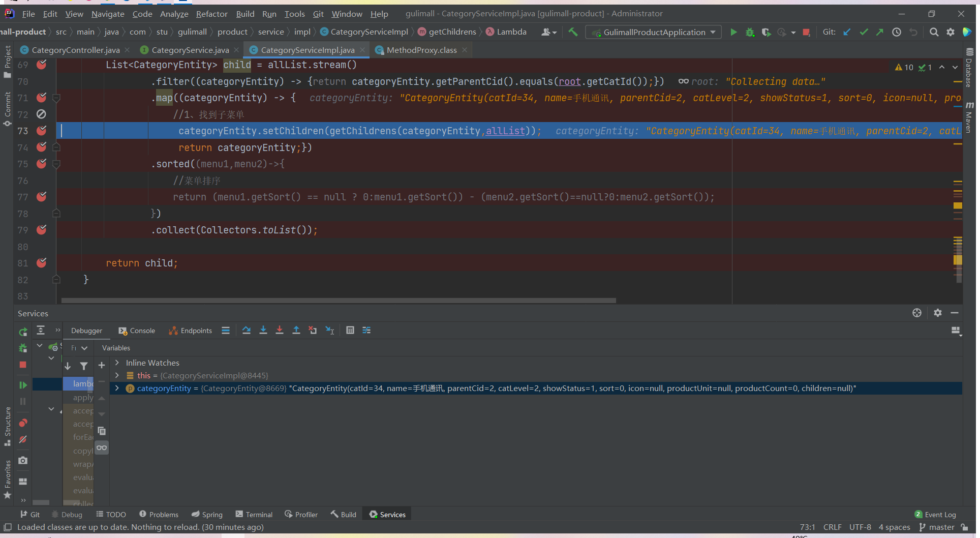Click the Rerun service icon
Image resolution: width=980 pixels, height=538 pixels.
[x=23, y=332]
